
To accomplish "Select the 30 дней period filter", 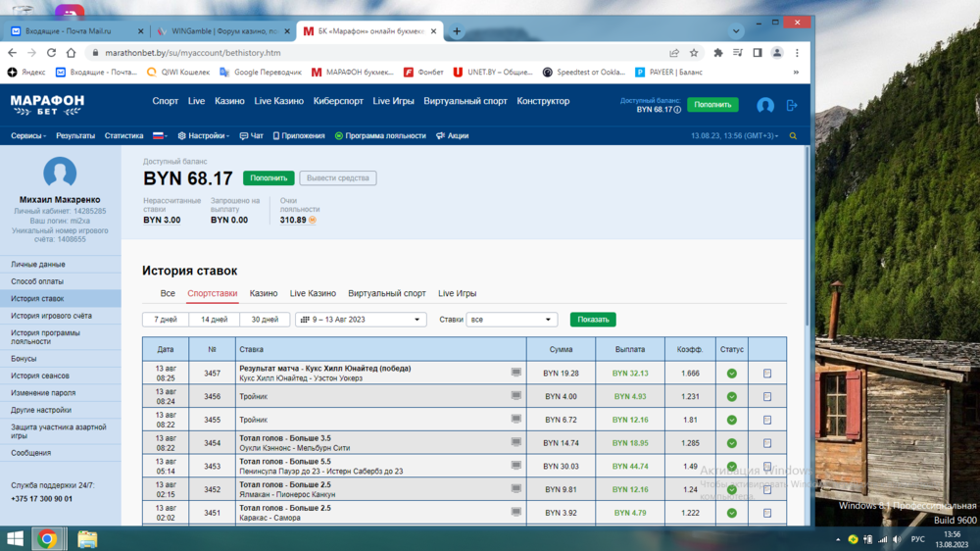I will pyautogui.click(x=265, y=320).
